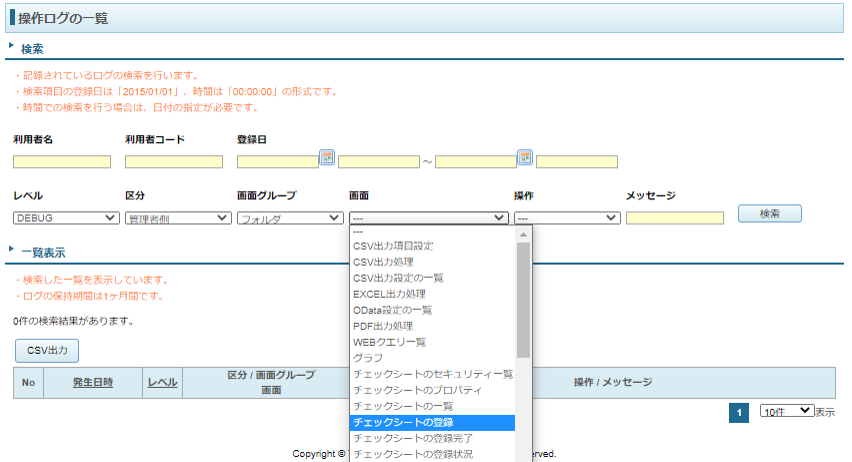Open the 操作 dropdown
852x462 pixels.
(x=567, y=218)
